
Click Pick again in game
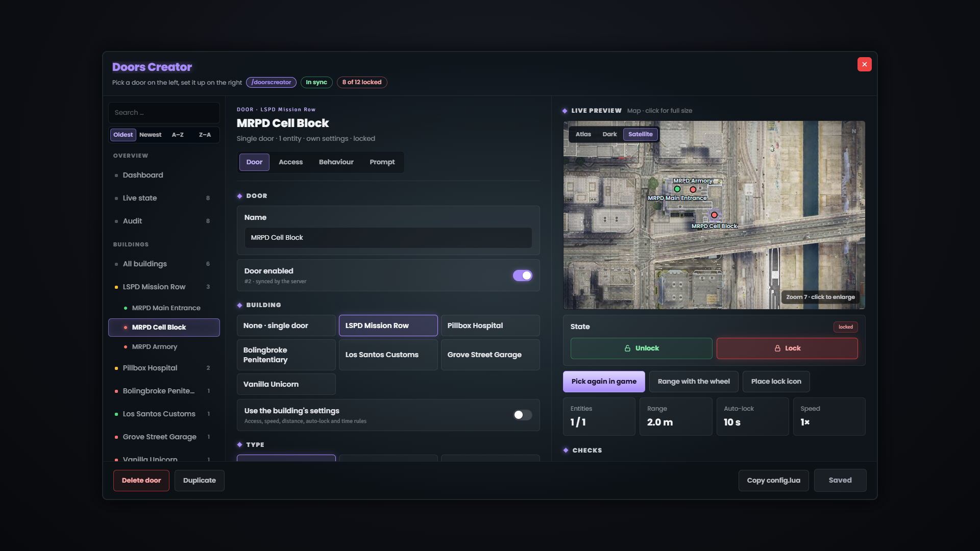604,382
